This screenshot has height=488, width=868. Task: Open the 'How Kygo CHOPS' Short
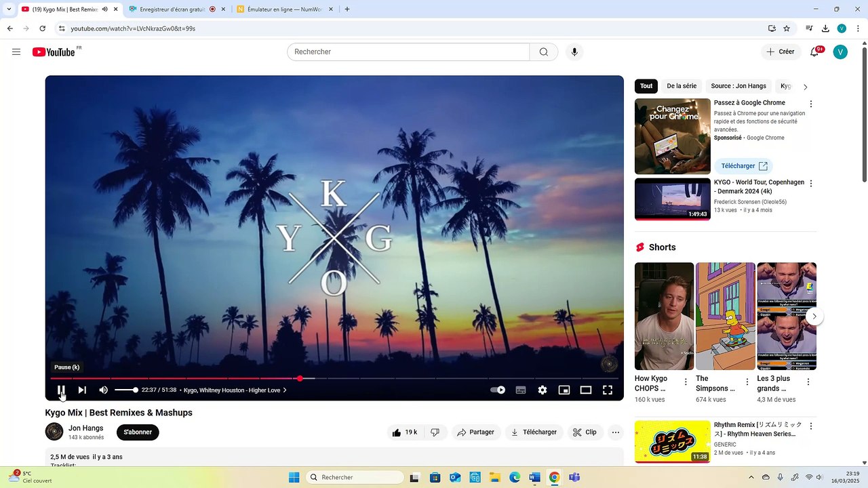(664, 316)
